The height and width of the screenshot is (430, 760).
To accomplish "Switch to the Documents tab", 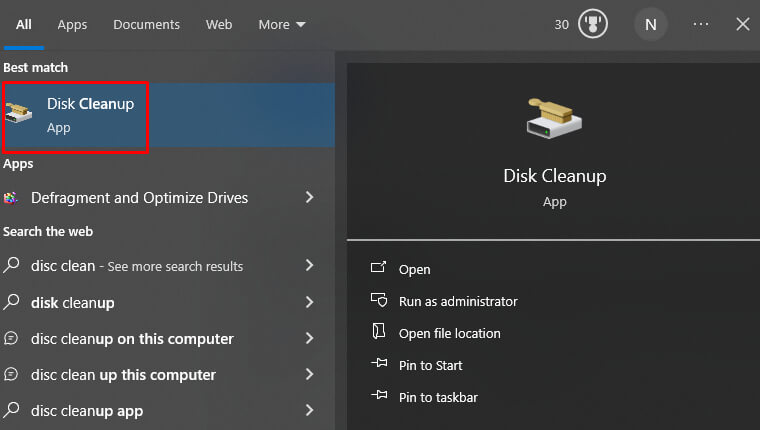I will pos(146,25).
